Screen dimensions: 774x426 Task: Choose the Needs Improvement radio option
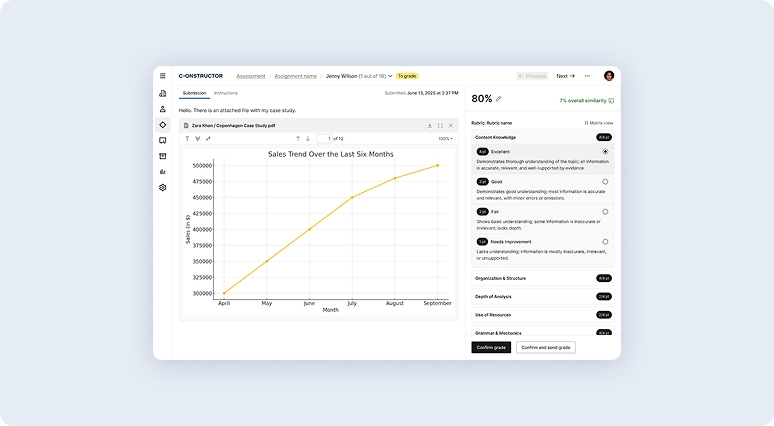(605, 242)
